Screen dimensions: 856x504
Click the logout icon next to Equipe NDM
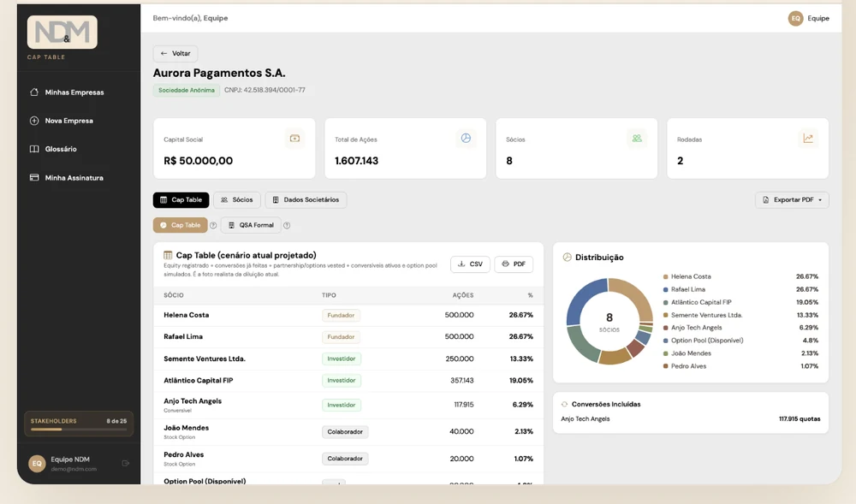(x=126, y=463)
